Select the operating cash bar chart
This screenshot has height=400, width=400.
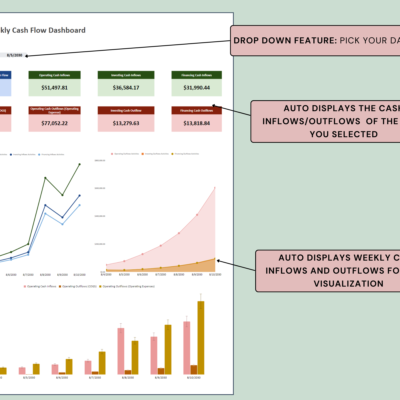pos(103,332)
